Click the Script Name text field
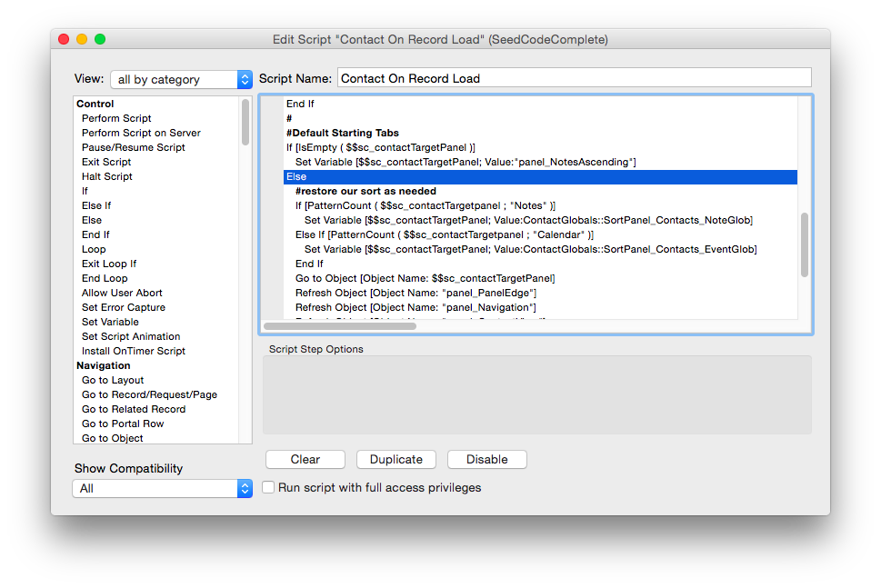881x588 pixels. tap(574, 78)
